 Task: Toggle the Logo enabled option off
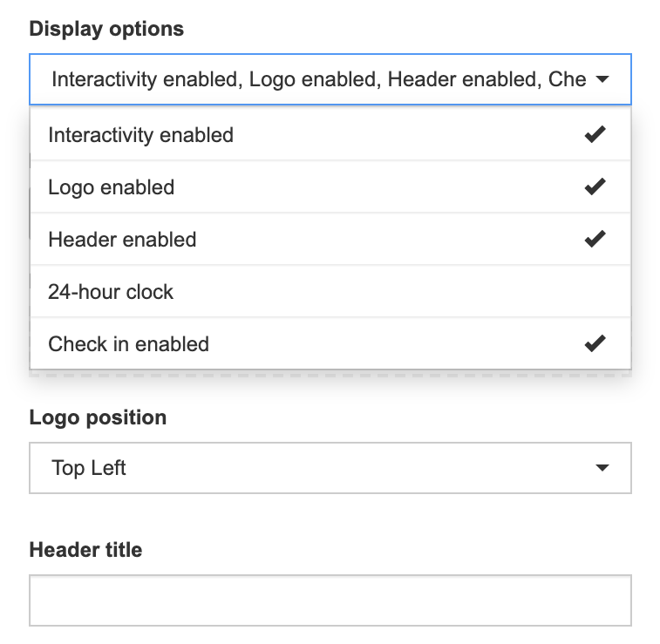coord(330,186)
